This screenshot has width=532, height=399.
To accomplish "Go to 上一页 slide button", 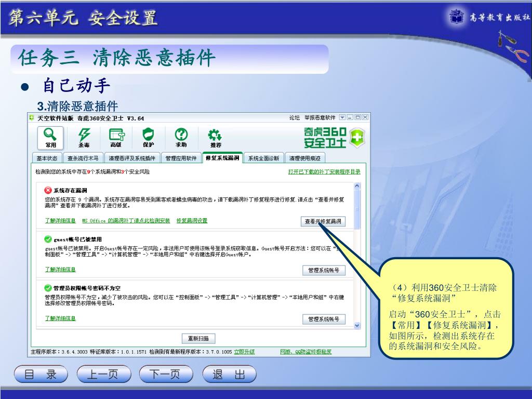I will click(103, 374).
